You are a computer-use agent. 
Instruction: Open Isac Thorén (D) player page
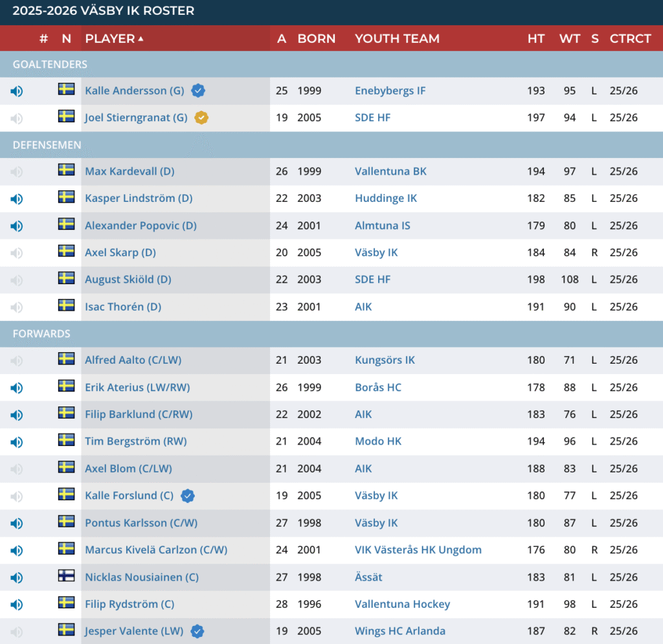click(123, 306)
